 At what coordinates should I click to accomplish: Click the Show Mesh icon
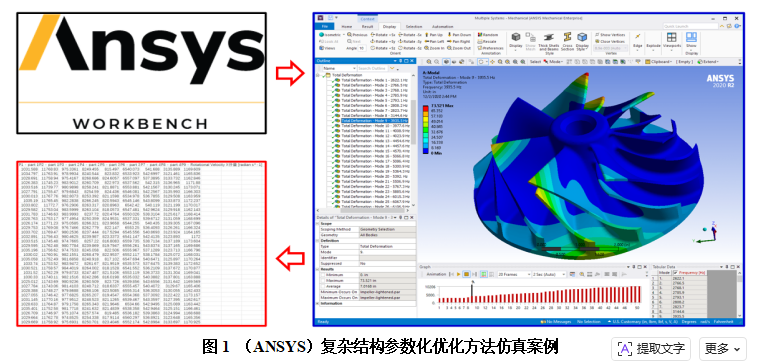point(531,38)
